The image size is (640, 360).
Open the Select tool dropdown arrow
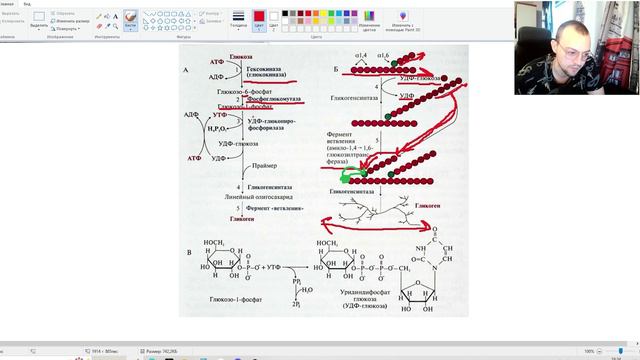(x=39, y=29)
